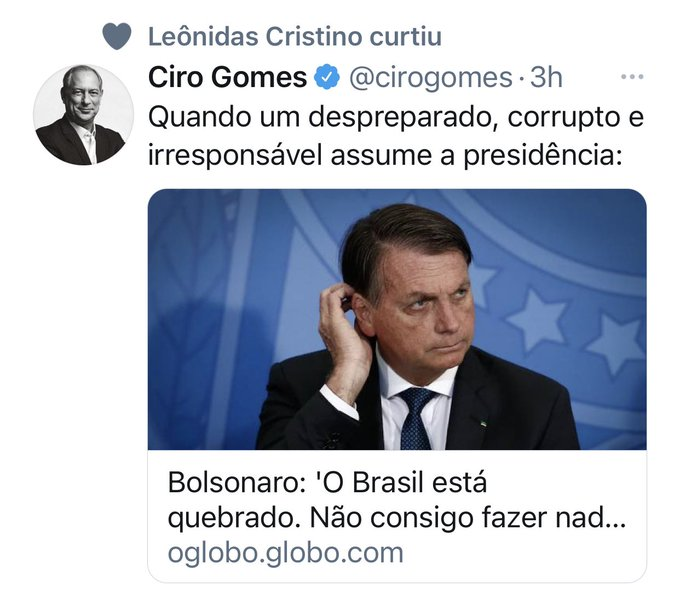Click the 3h tweet timestamp

pos(546,78)
